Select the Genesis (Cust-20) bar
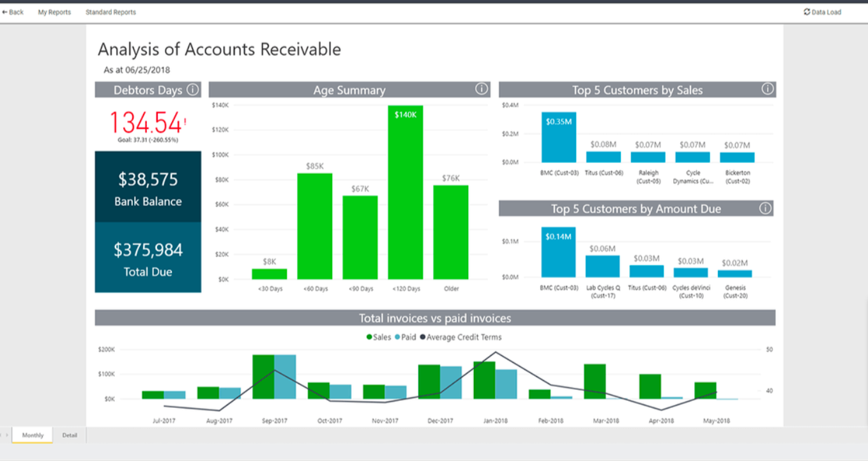 click(x=735, y=274)
